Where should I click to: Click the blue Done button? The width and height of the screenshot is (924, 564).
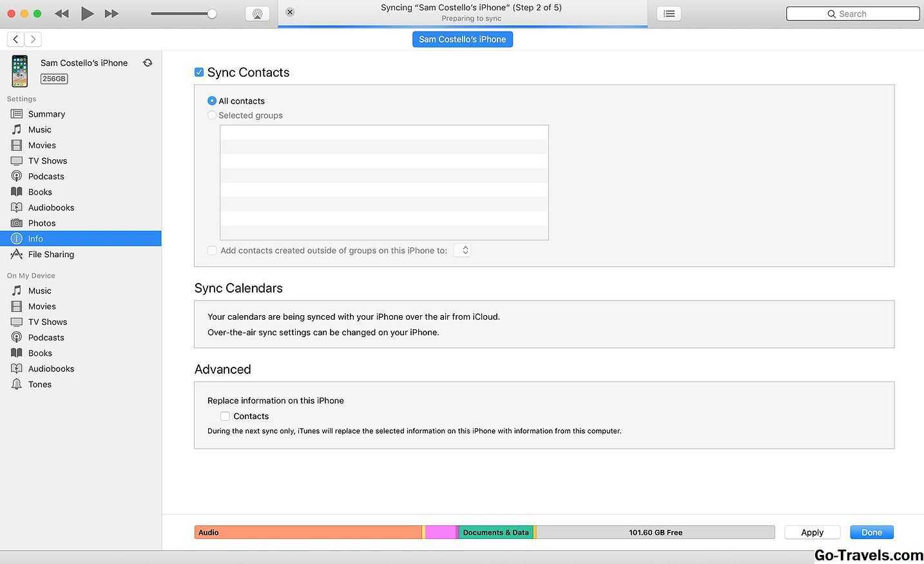click(871, 532)
